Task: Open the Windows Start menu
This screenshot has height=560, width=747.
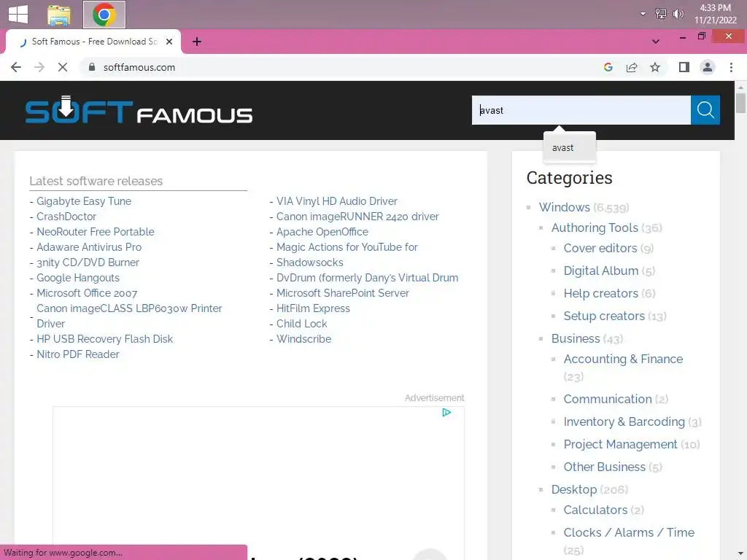Action: point(18,14)
